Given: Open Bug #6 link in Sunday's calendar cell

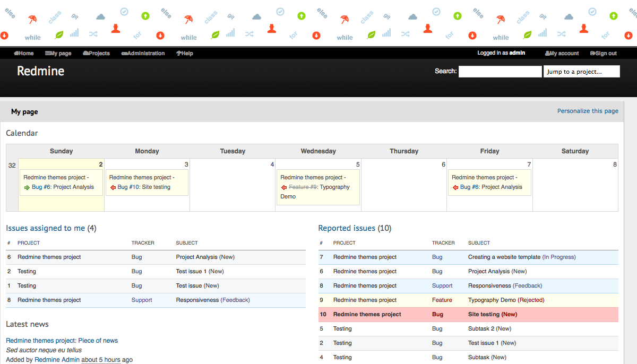Looking at the screenshot, I should [x=42, y=187].
